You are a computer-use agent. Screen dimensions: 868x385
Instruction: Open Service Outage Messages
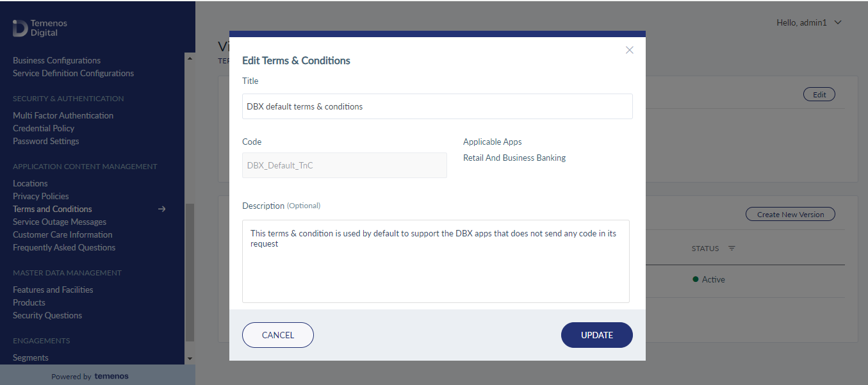pos(60,222)
